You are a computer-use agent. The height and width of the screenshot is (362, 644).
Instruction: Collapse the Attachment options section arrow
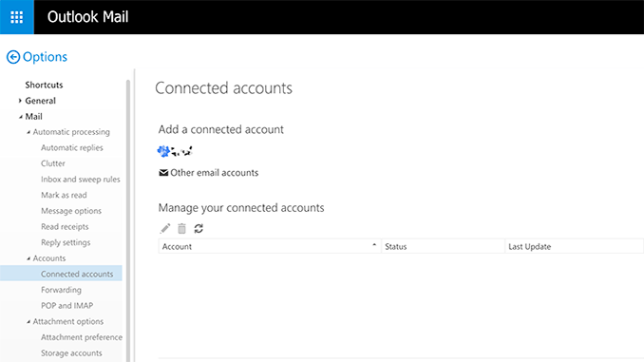(28, 322)
